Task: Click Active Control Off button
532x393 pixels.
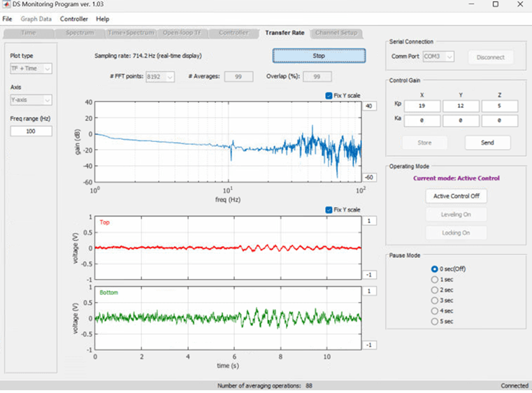Action: (x=456, y=196)
